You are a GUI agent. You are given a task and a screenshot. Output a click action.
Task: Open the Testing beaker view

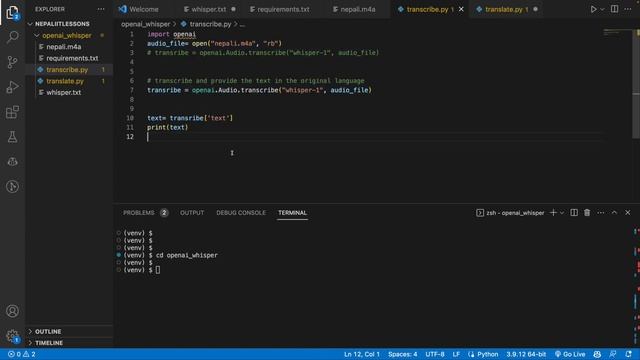point(12,137)
